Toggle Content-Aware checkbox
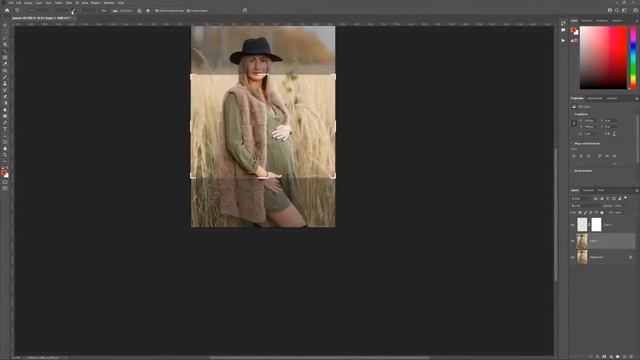Image resolution: width=640 pixels, height=360 pixels. coord(188,11)
